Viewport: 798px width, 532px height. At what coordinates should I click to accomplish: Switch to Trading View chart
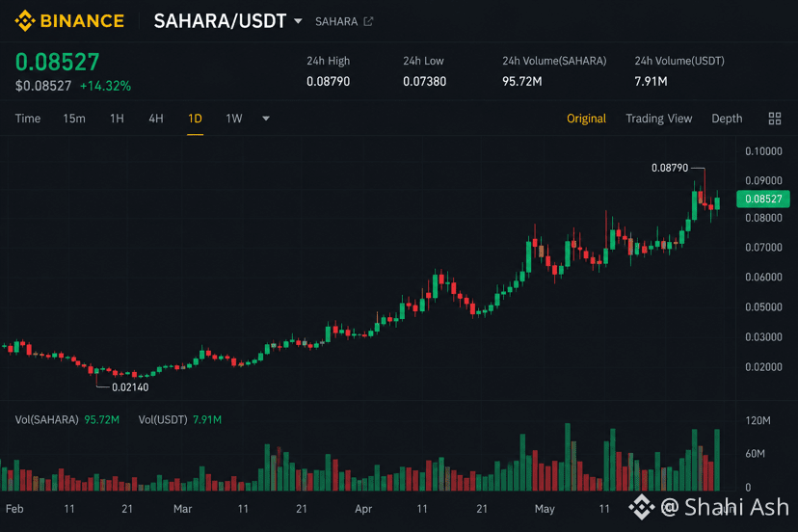(x=658, y=119)
